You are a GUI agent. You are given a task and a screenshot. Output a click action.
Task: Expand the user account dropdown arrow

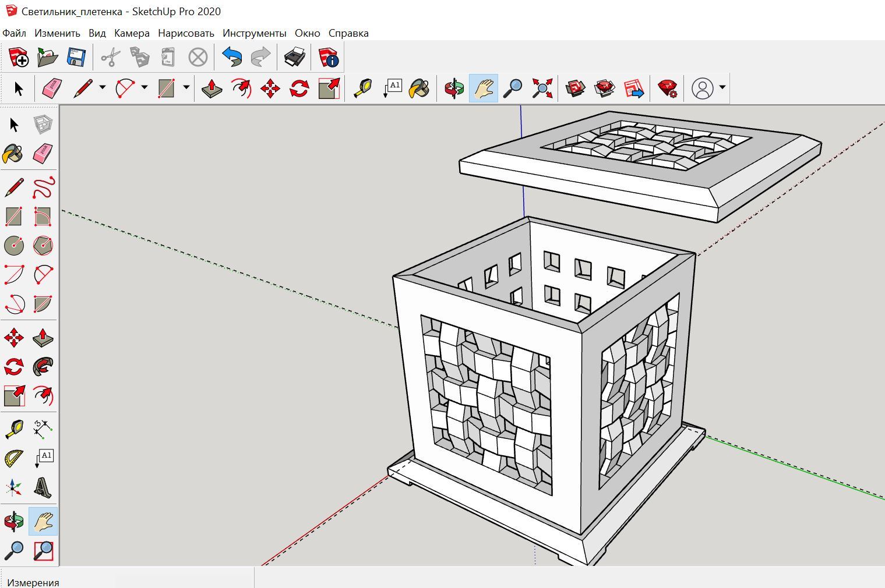(x=722, y=88)
